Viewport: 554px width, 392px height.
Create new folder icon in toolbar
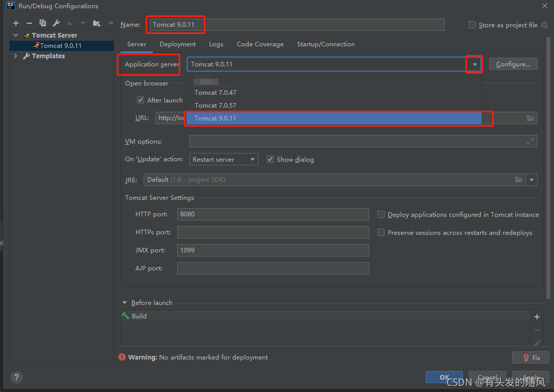pyautogui.click(x=96, y=23)
